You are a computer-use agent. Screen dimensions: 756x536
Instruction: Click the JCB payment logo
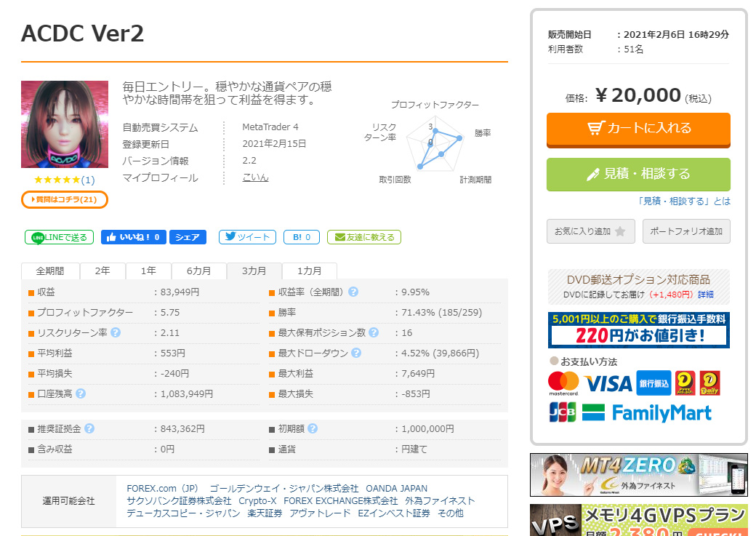tap(563, 412)
